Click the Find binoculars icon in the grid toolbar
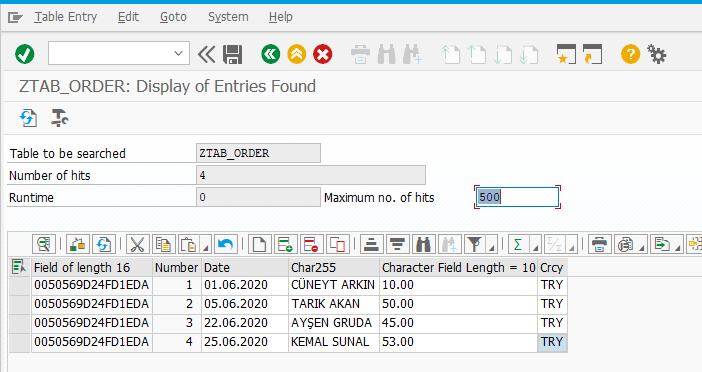The image size is (702, 372). (423, 244)
